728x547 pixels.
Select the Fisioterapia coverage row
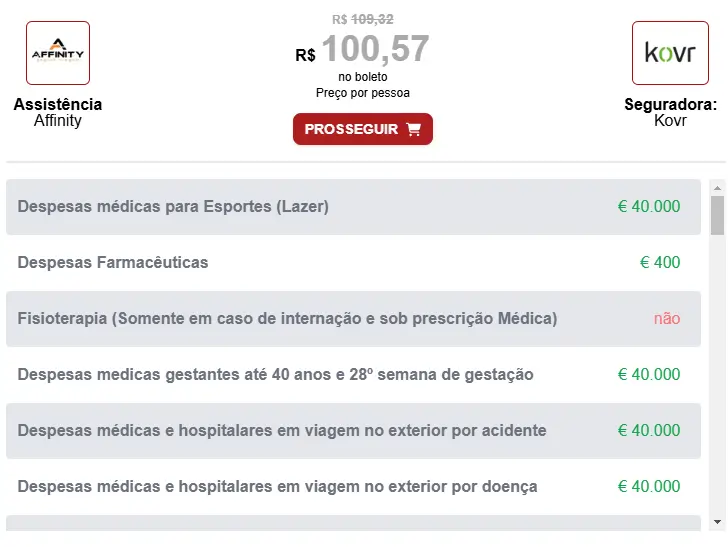pos(353,319)
